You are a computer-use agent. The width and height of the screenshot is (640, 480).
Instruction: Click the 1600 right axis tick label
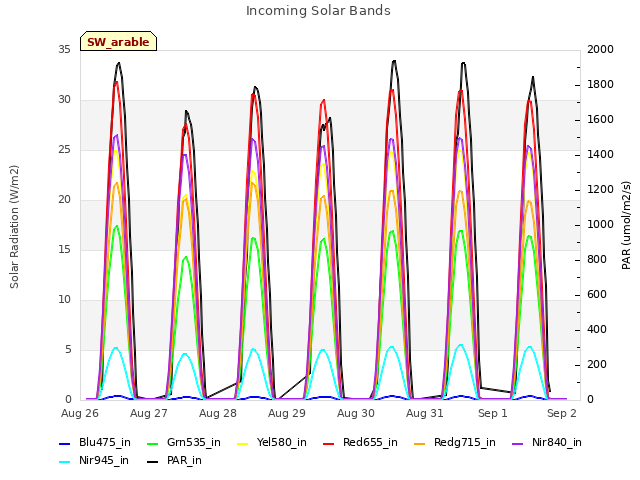[600, 120]
